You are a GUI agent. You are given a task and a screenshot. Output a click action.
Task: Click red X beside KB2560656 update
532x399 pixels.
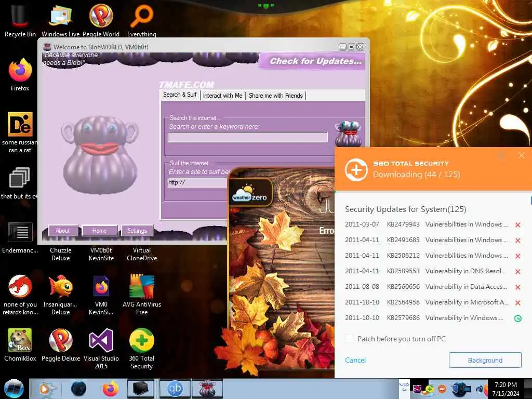tap(518, 287)
